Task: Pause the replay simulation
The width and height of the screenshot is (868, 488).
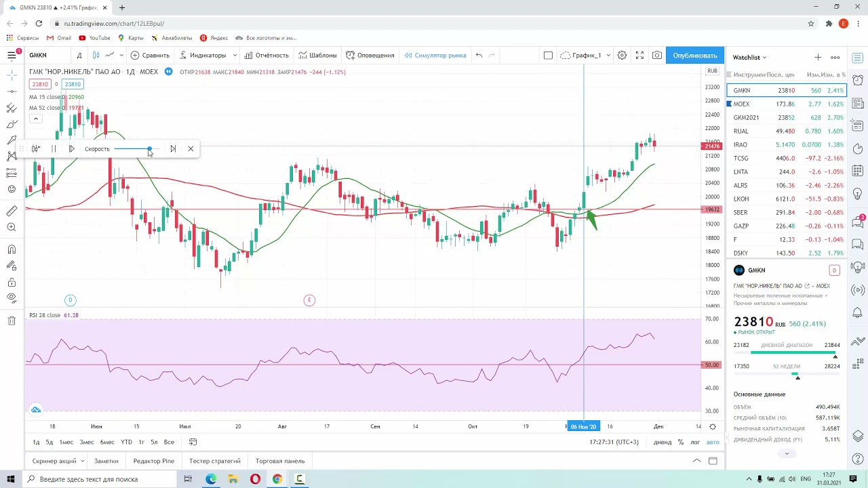Action: pyautogui.click(x=54, y=148)
